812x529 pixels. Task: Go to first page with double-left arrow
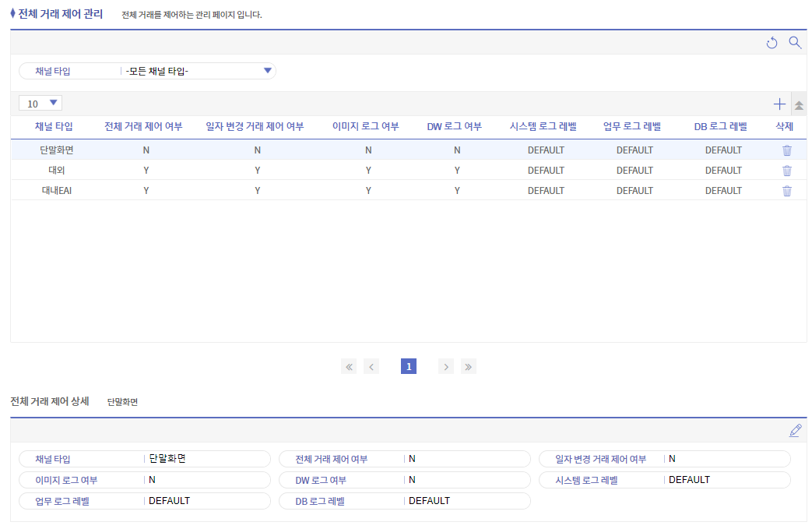pyautogui.click(x=349, y=367)
